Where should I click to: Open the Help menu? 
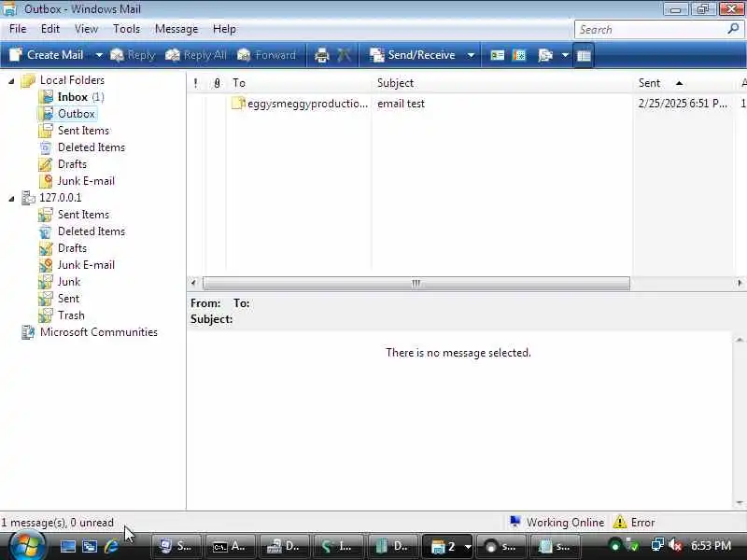(224, 29)
